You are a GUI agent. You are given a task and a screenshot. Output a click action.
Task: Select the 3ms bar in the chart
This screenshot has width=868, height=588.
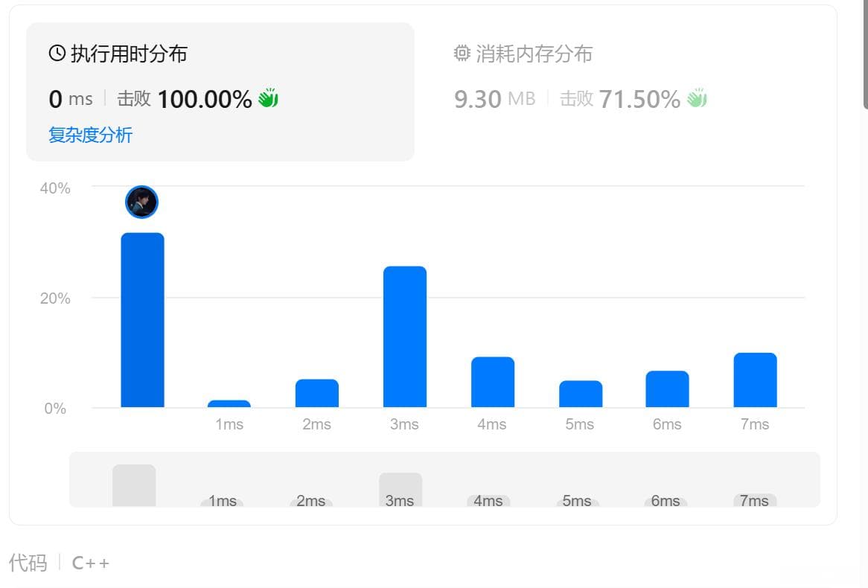(x=405, y=336)
